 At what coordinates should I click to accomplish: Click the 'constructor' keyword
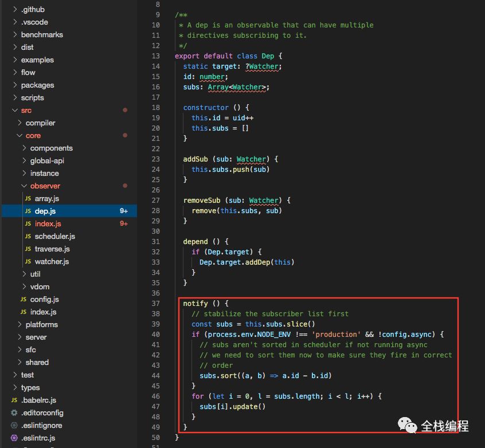click(x=206, y=108)
